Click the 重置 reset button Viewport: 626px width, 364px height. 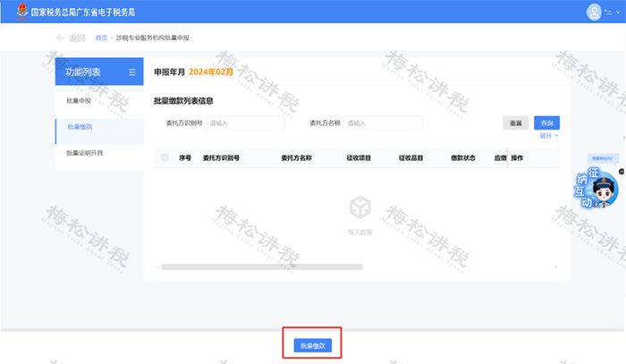(x=516, y=123)
